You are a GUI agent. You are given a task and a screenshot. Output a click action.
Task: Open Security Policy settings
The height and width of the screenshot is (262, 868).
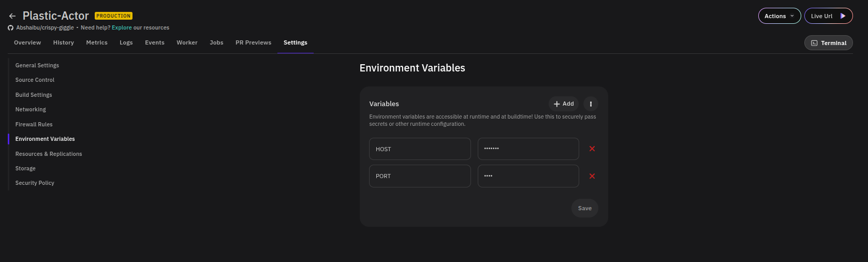coord(35,183)
